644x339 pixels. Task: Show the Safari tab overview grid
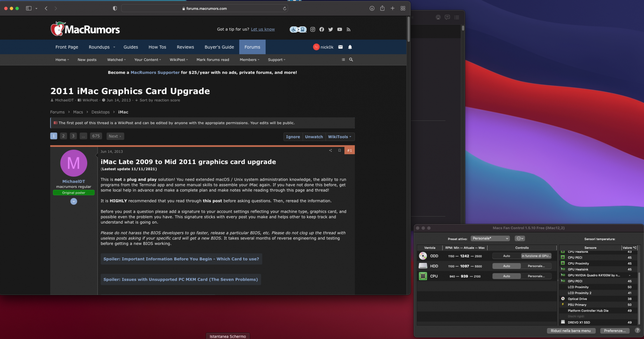click(403, 8)
